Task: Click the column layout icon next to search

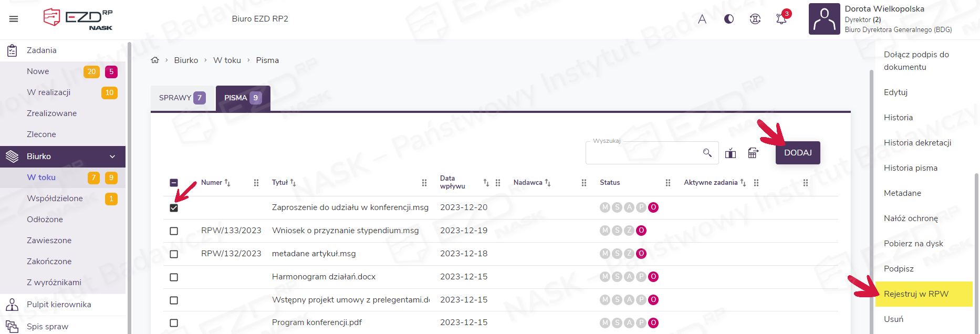Action: 731,153
